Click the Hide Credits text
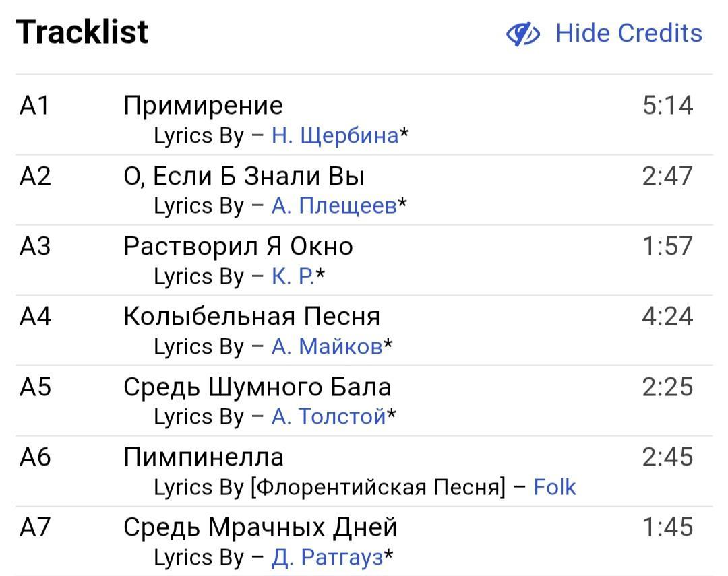The image size is (728, 576). tap(628, 33)
